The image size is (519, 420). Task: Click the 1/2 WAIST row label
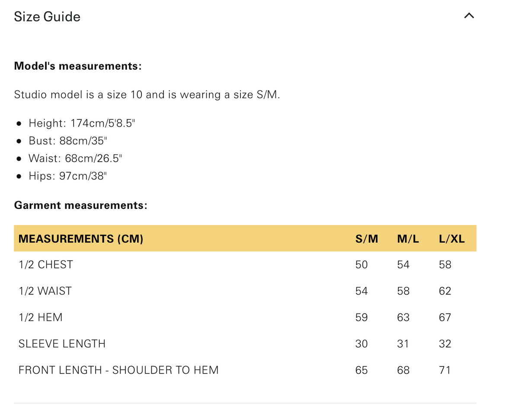click(x=45, y=291)
